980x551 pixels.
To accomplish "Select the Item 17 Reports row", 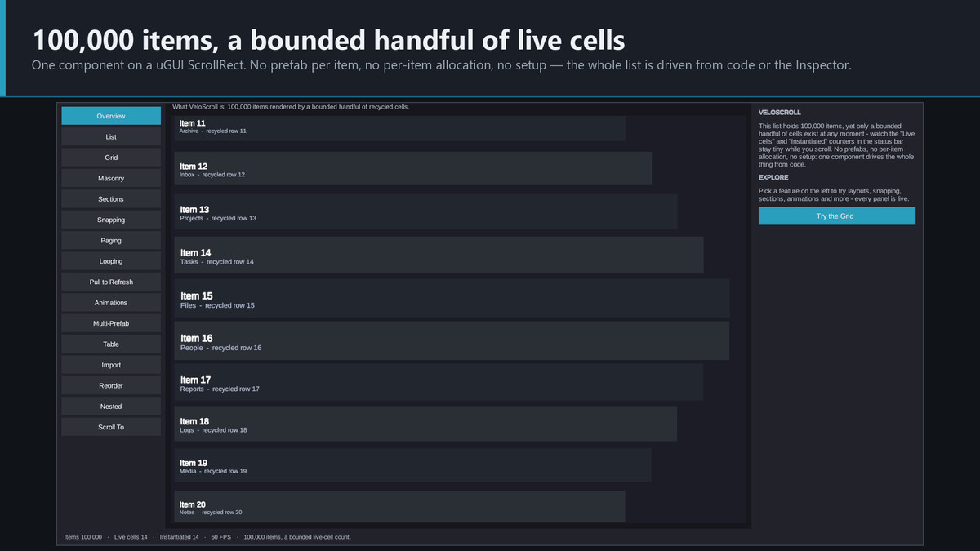I will pyautogui.click(x=439, y=382).
